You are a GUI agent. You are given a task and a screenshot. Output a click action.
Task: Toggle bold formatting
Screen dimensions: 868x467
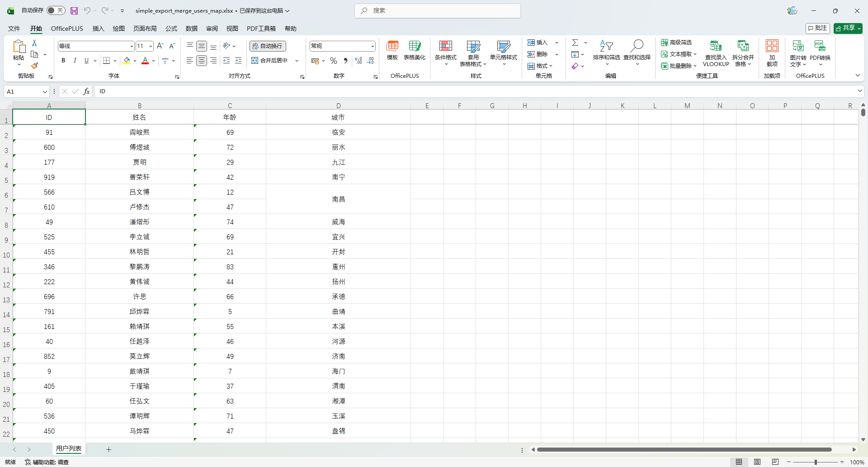coord(63,61)
